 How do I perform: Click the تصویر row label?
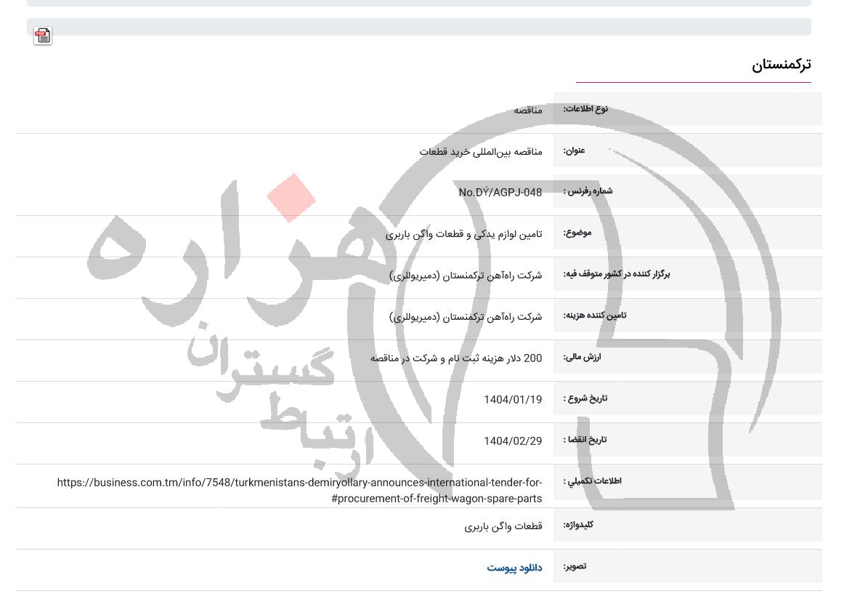coord(575,566)
